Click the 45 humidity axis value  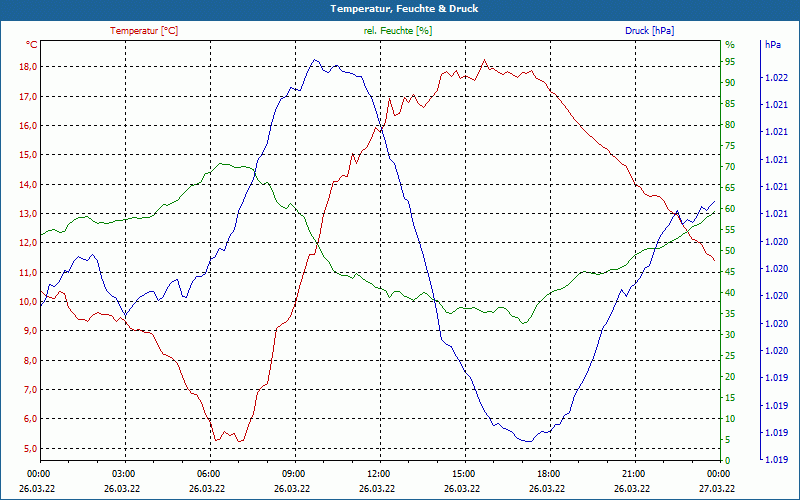(730, 272)
